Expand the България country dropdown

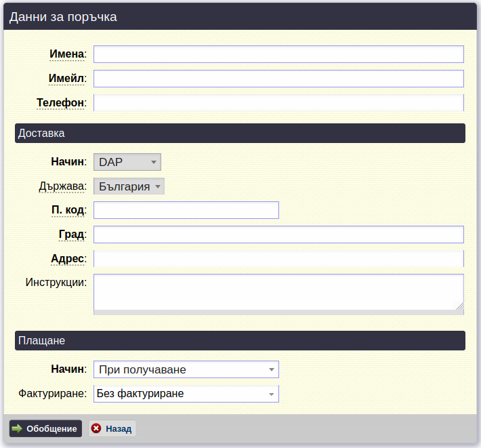[x=129, y=186]
